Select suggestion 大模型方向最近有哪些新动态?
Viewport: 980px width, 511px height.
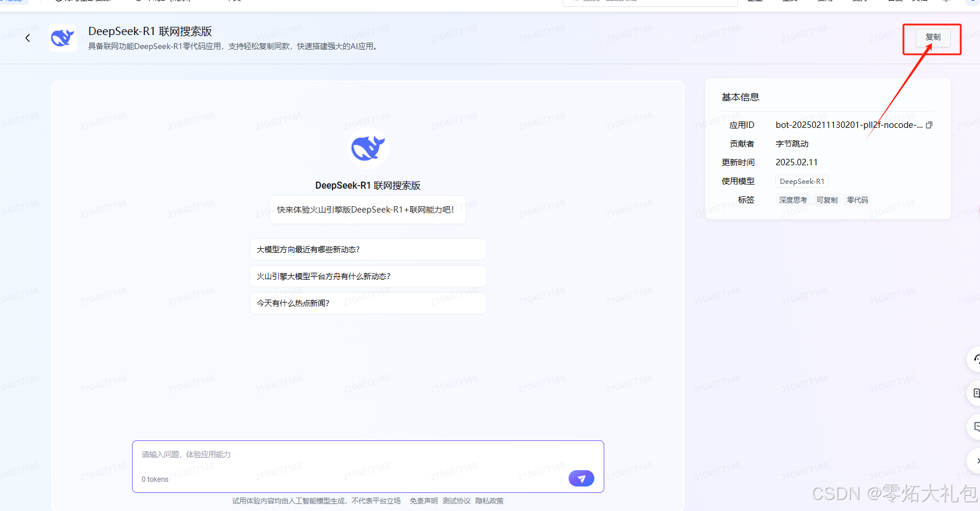pos(368,249)
